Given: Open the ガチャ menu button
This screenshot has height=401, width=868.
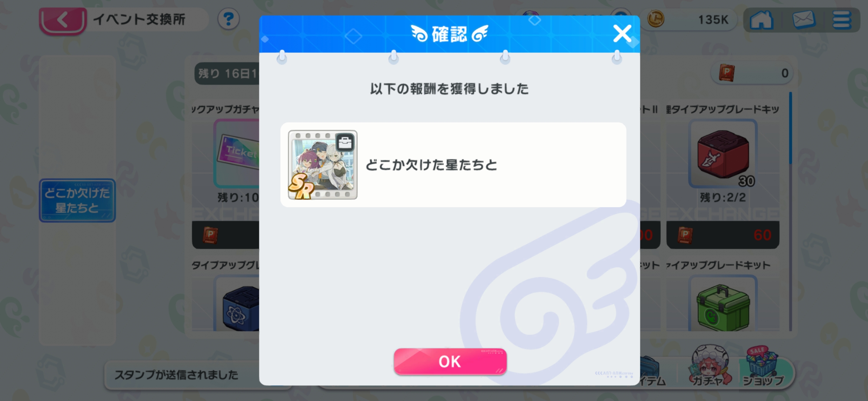Looking at the screenshot, I should coord(709,365).
